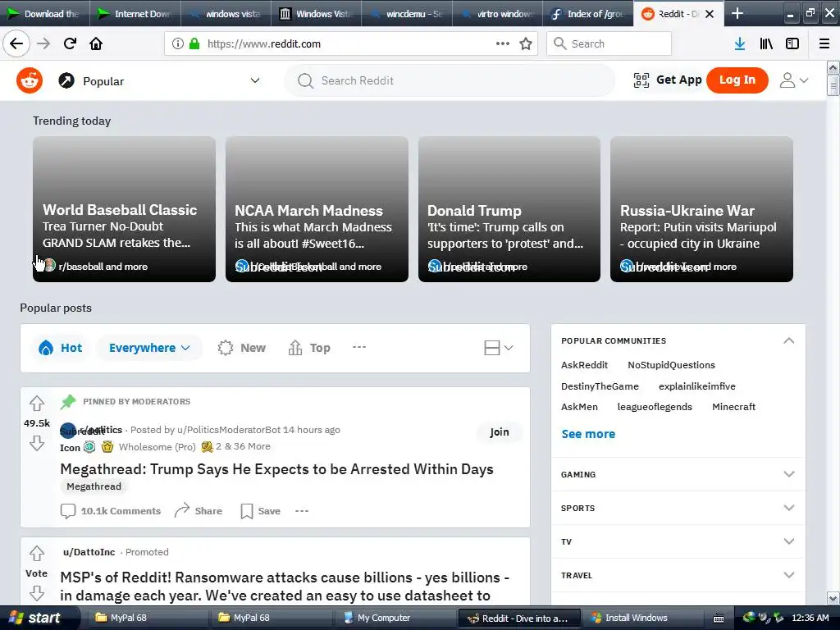Viewport: 840px width, 630px height.
Task: Upvote the Trump Megathread post
Action: tap(36, 403)
